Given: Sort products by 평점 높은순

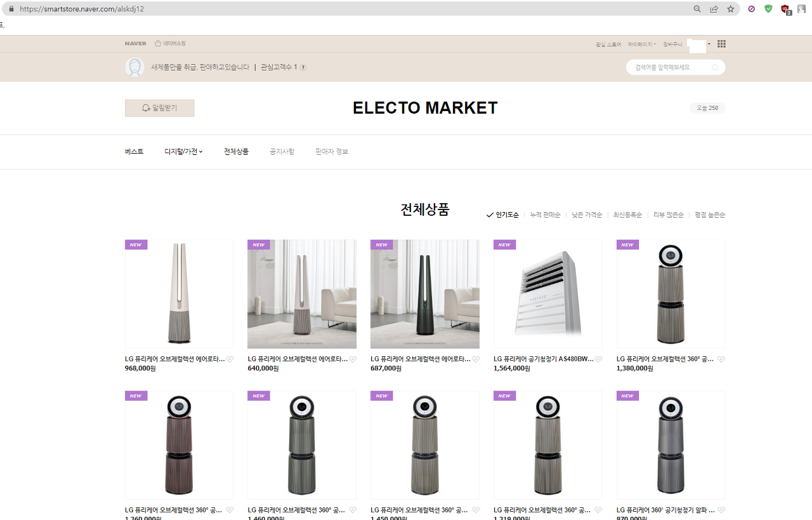Looking at the screenshot, I should [x=710, y=215].
